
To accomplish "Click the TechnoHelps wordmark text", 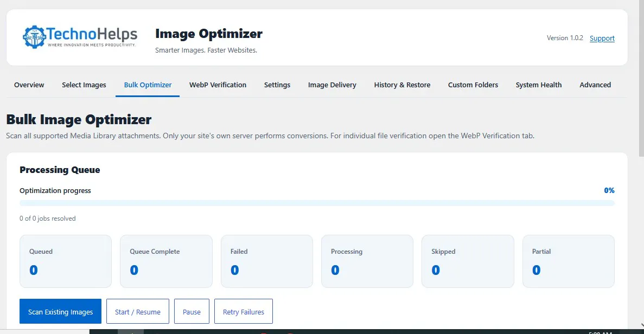I will tap(92, 34).
